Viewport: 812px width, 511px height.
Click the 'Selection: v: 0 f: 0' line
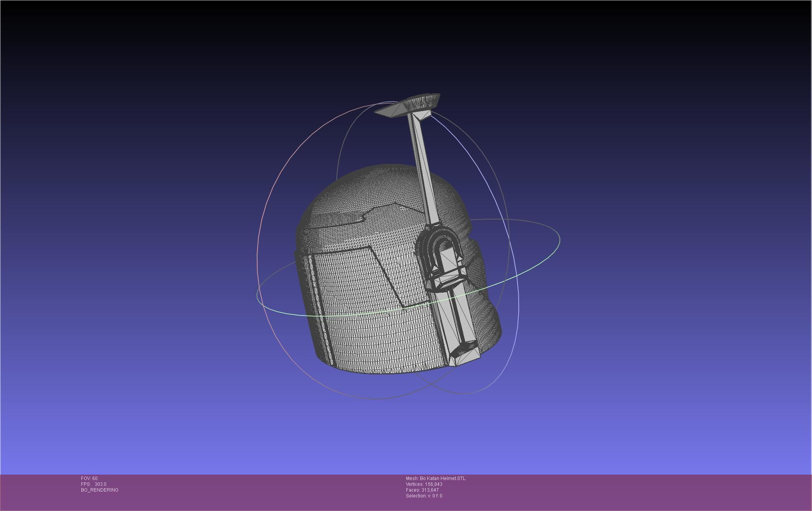pos(424,496)
